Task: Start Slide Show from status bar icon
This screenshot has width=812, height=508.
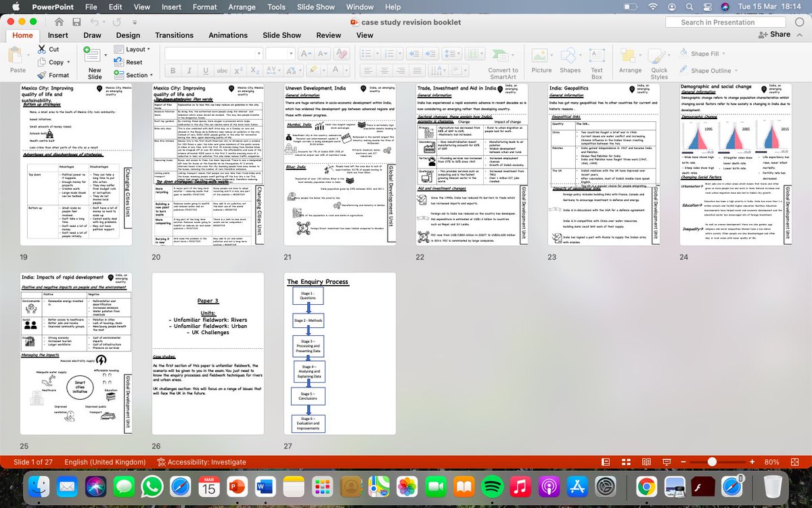Action: (667, 462)
